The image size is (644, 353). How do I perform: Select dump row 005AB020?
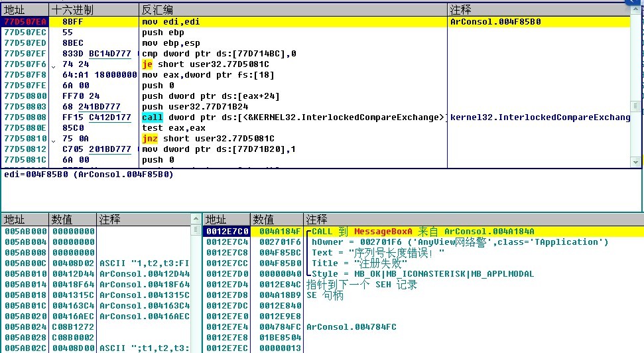coord(97,317)
